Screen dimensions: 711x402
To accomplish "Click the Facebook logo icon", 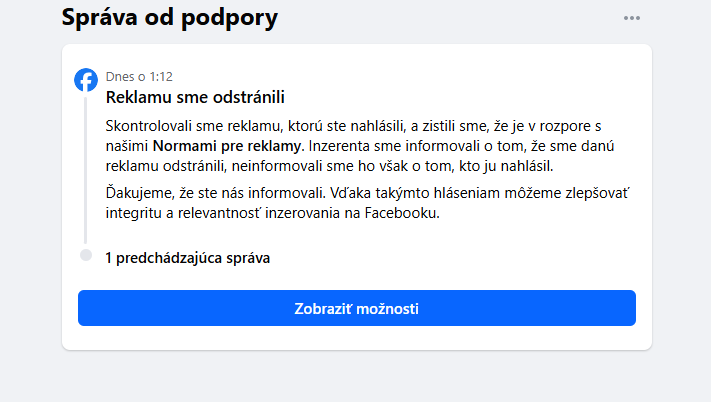I will coord(86,80).
